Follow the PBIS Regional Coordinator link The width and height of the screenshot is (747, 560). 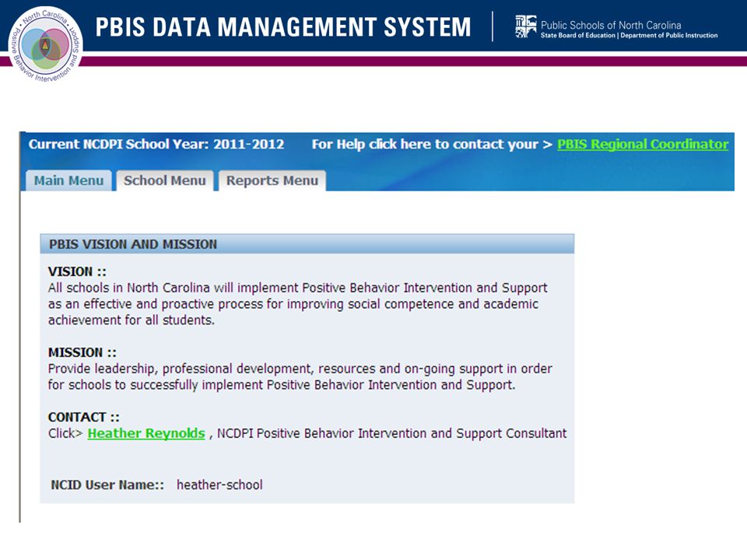(643, 145)
